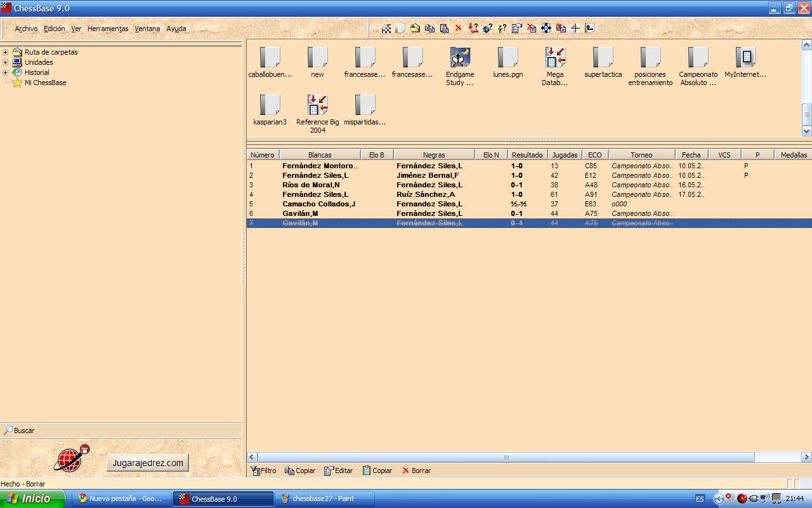Select Mi ChessBase in the folder tree
The height and width of the screenshot is (508, 812).
coord(45,83)
